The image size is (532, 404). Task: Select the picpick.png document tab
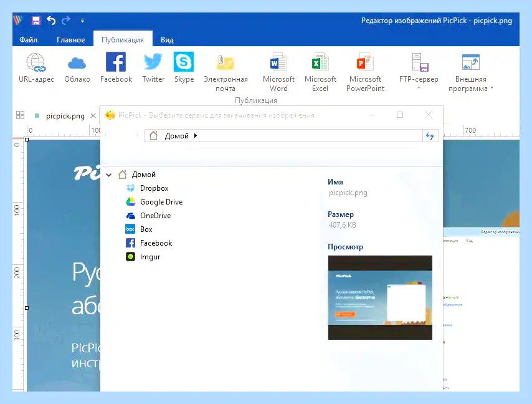tap(65, 116)
